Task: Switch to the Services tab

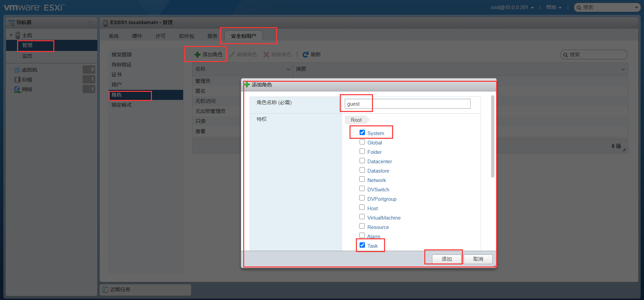Action: click(x=212, y=36)
